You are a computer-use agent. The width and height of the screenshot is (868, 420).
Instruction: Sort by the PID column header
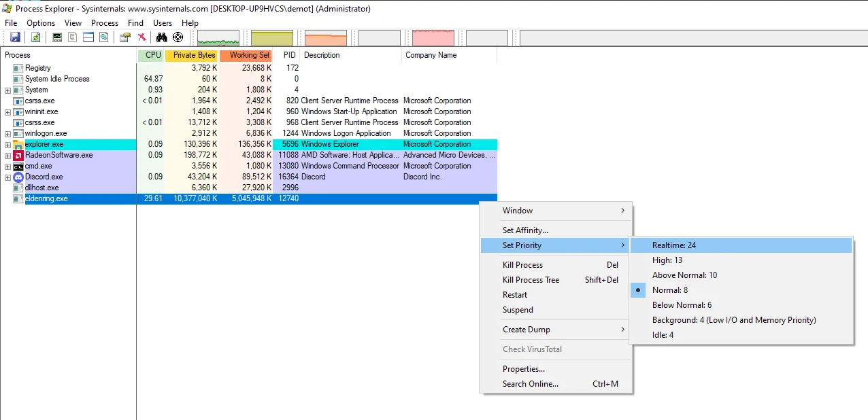point(287,55)
